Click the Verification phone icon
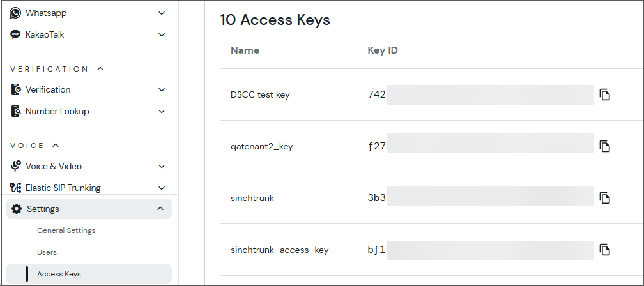Viewport: 644px width, 286px height. tap(15, 89)
